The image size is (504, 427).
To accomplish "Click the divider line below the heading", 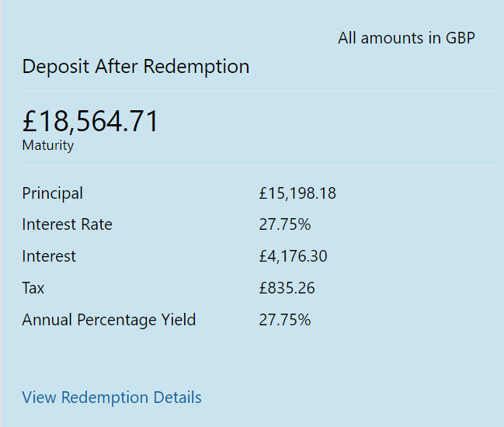I will click(259, 92).
